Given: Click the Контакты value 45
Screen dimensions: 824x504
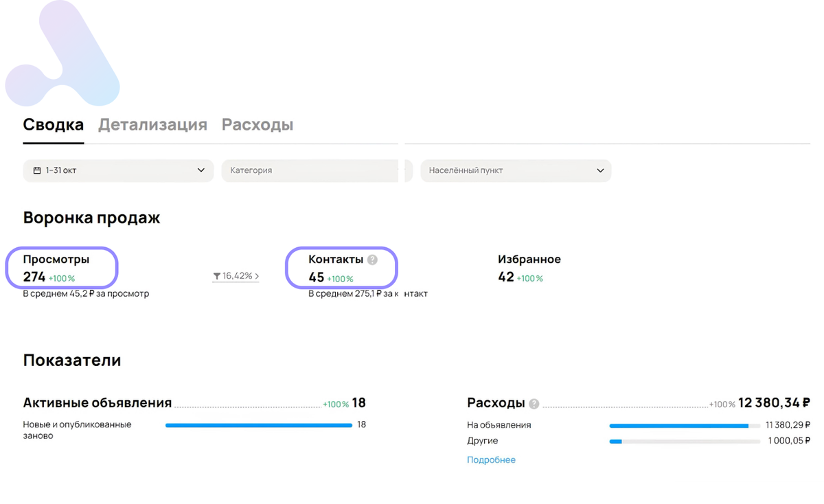Looking at the screenshot, I should (x=316, y=278).
